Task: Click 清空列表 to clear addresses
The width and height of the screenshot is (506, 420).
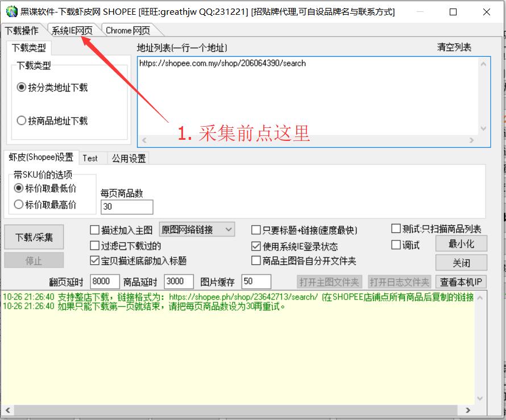Action: pyautogui.click(x=454, y=47)
